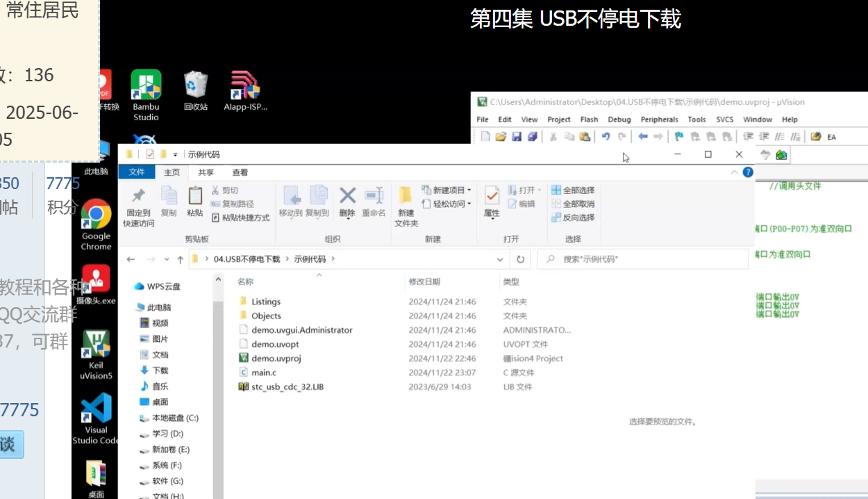This screenshot has height=499, width=868.
Task: Click 全部选择 to select all files
Action: (574, 190)
